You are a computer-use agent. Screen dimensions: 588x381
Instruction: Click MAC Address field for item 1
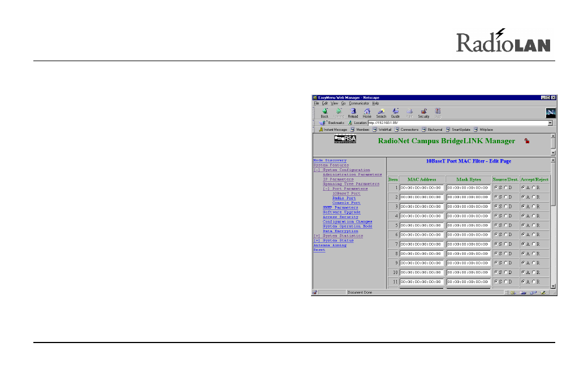tap(422, 188)
